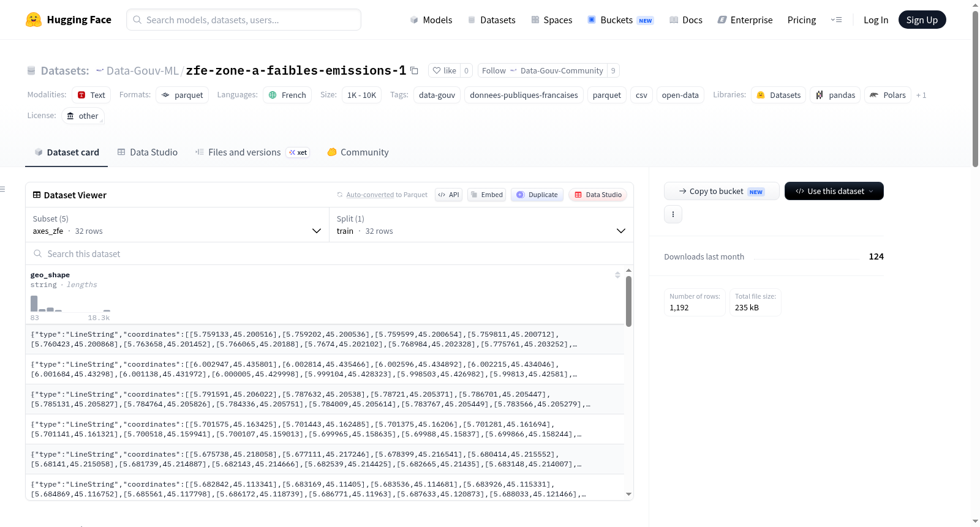Click the Hugging Face logo icon
The height and width of the screenshot is (527, 980).
[x=34, y=20]
